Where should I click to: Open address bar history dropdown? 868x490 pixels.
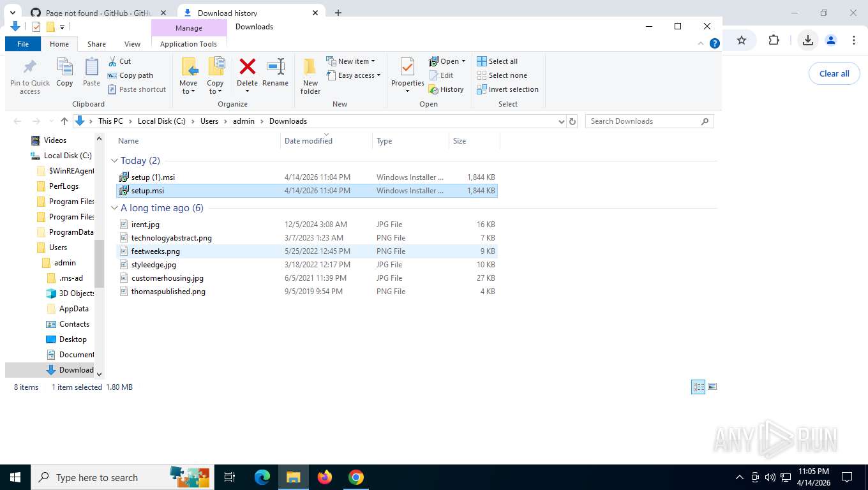click(561, 121)
